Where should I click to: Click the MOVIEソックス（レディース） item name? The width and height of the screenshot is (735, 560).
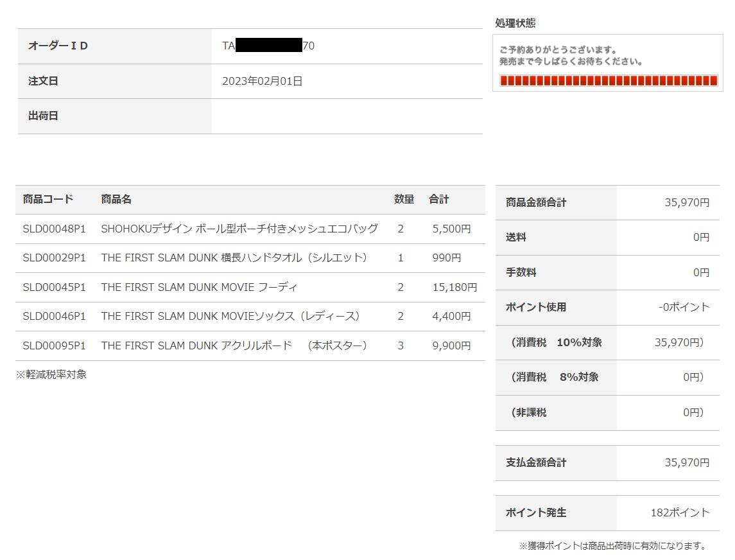(230, 317)
